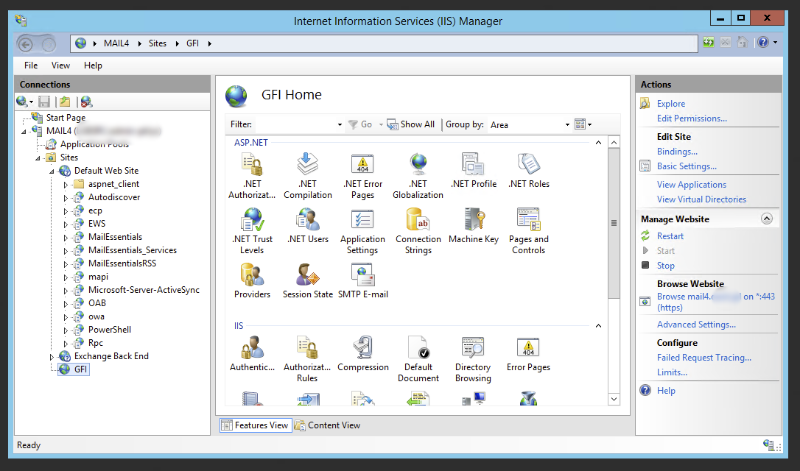Select the GFI site in tree
The width and height of the screenshot is (800, 471).
point(80,369)
